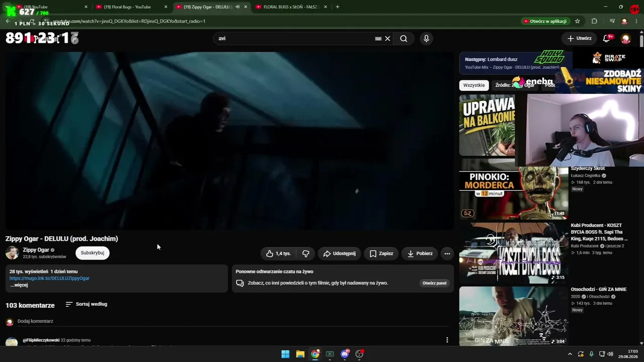The height and width of the screenshot is (362, 644).
Task: Select the Wszystkie filter chip
Action: tap(474, 85)
